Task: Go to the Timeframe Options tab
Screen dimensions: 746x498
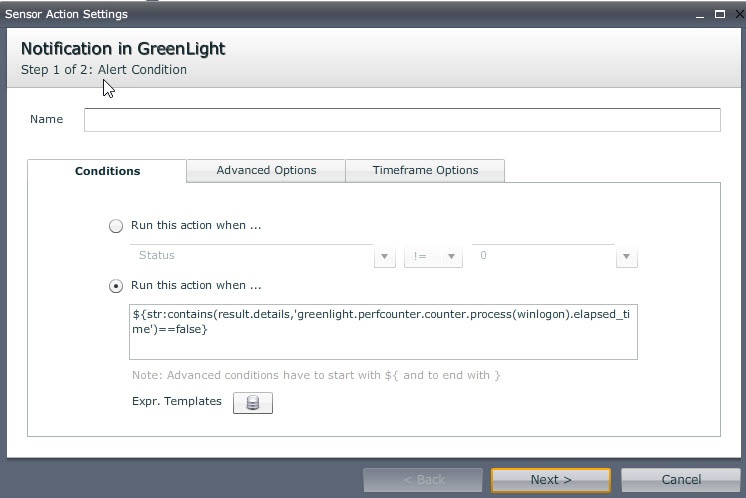Action: coord(425,170)
